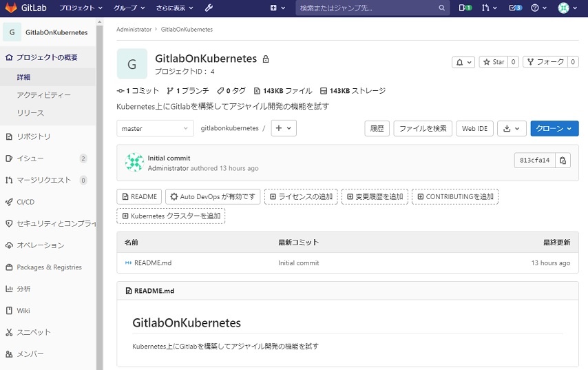Click CONTRIBUTINGを追加 button
The height and width of the screenshot is (370, 588).
tap(455, 196)
